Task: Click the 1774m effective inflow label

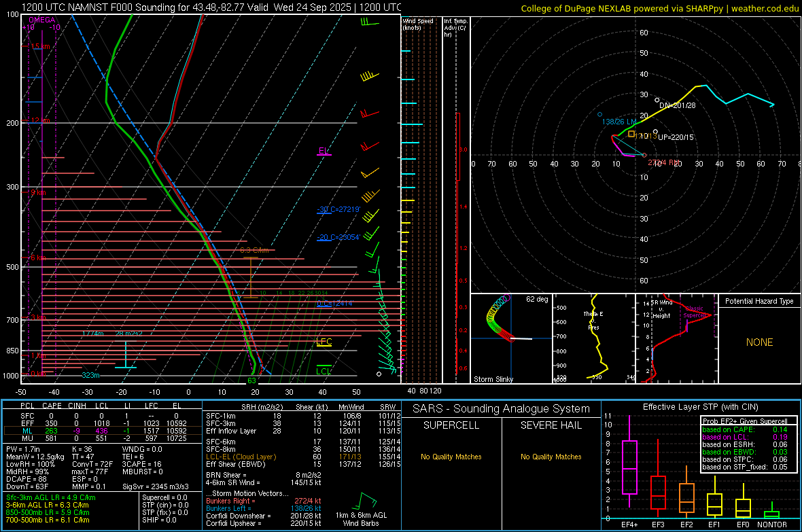Action: (x=93, y=334)
